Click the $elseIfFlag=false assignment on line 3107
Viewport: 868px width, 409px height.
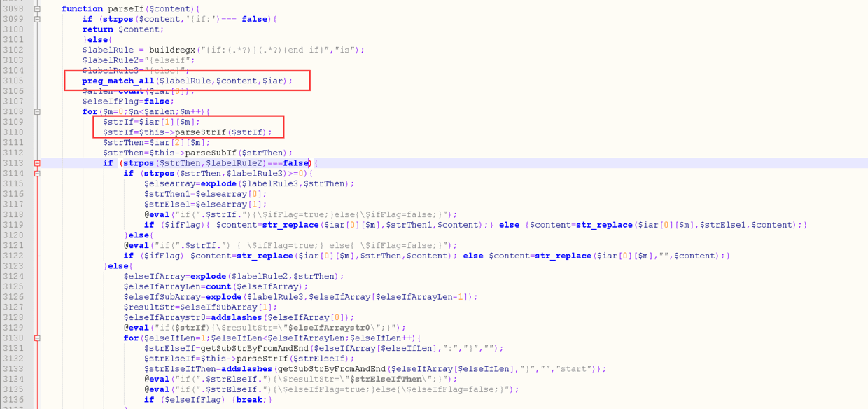click(x=128, y=102)
